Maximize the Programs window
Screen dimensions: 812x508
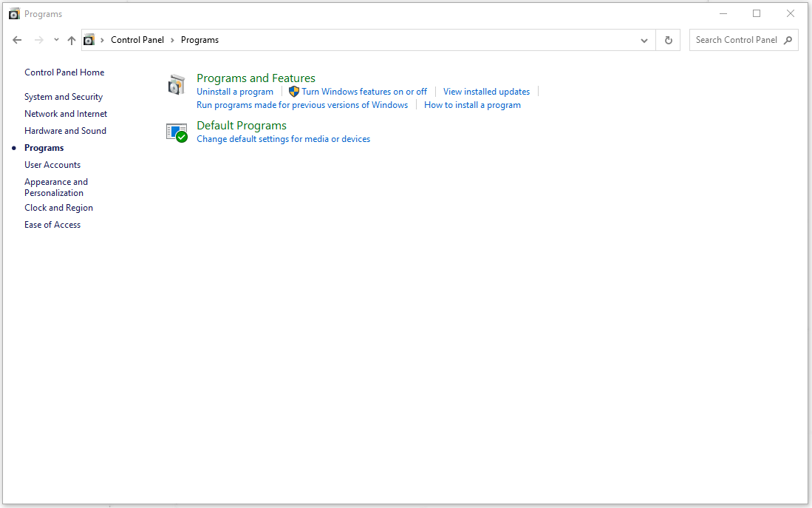click(757, 13)
